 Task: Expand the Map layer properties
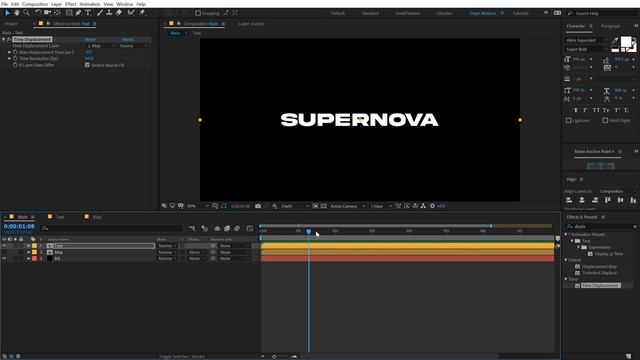[x=28, y=252]
